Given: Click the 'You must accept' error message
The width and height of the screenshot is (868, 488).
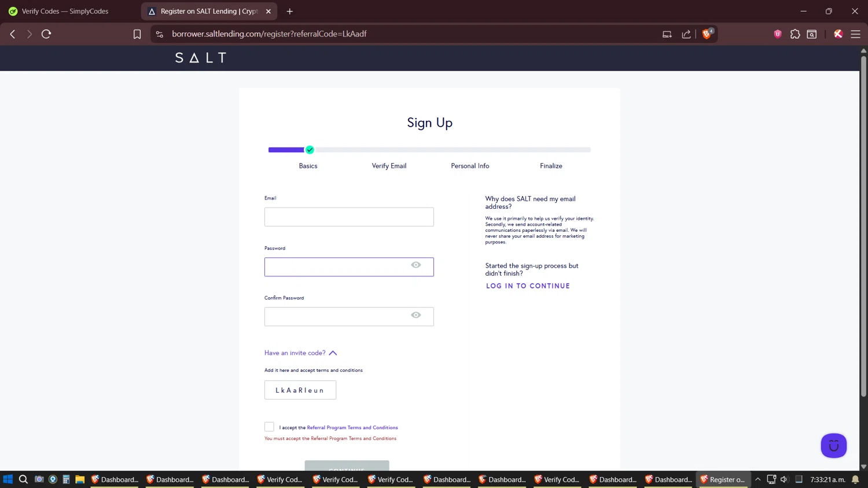Looking at the screenshot, I should (330, 438).
